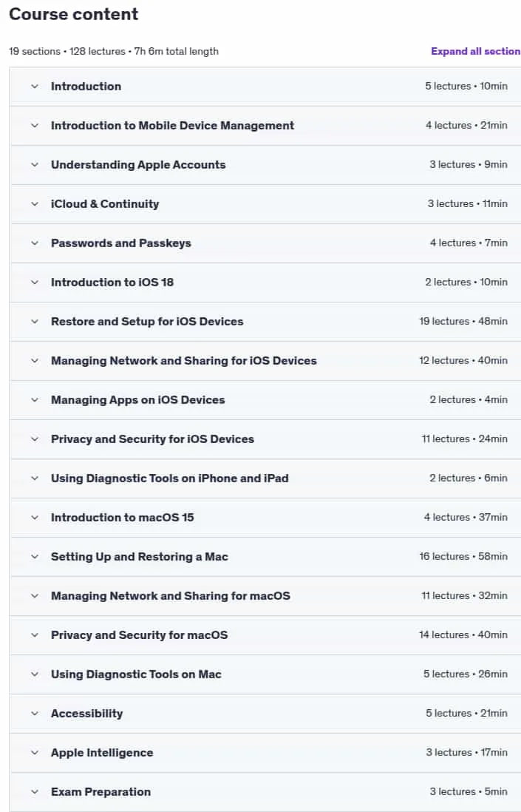
Task: Open Managing Network and Sharing for iOS Devices section
Action: 184,360
